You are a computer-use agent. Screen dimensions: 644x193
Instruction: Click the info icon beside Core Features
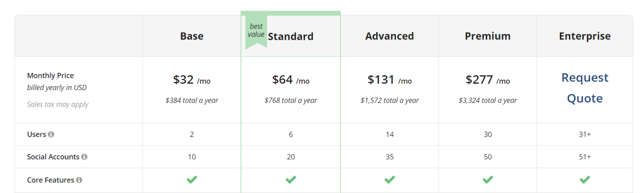(79, 180)
